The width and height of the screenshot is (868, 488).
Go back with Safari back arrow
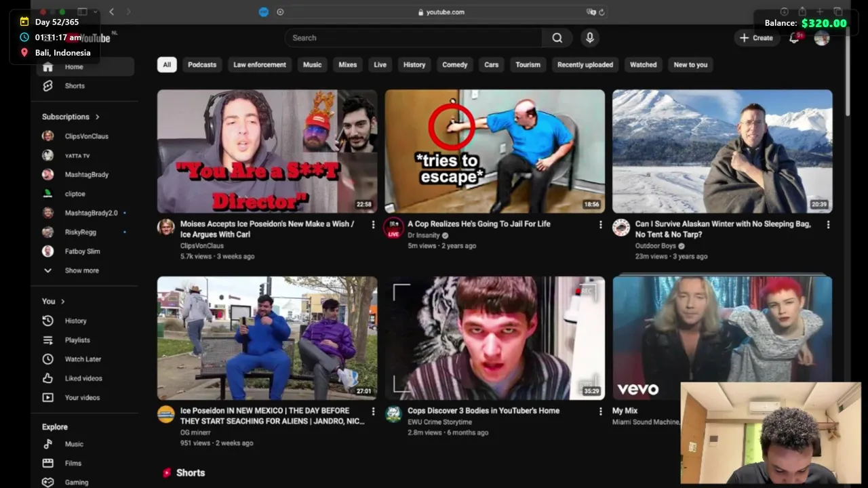point(111,12)
